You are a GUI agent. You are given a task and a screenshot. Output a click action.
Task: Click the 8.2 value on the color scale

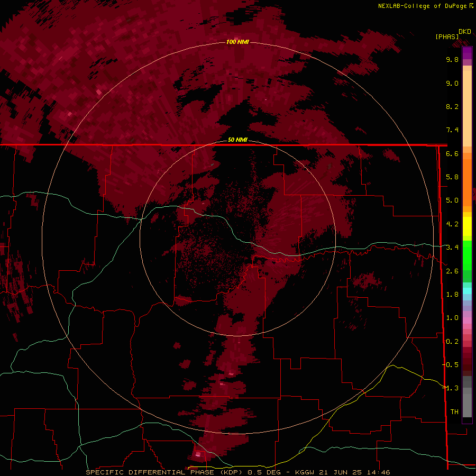click(x=452, y=106)
